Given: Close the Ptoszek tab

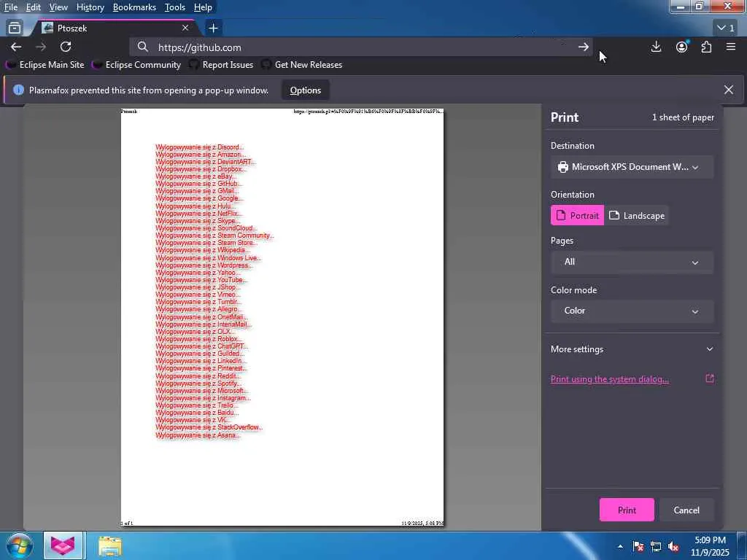Looking at the screenshot, I should [x=185, y=28].
